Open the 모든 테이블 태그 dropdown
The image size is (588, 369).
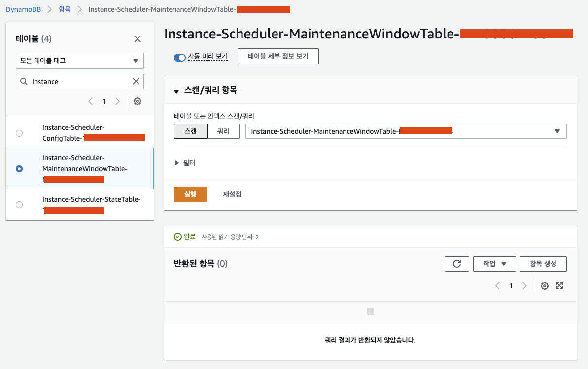[x=80, y=61]
